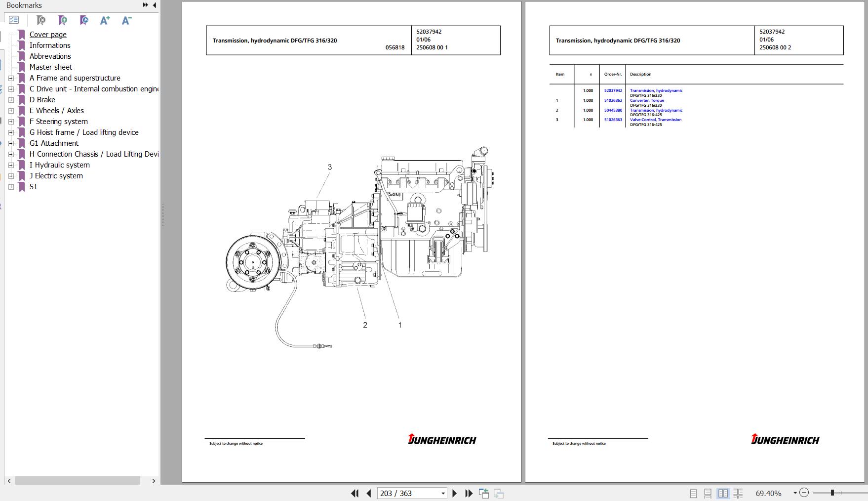Expand the 'A Frame and superstructure' bookmark
Viewport: 868px width, 501px height.
click(11, 78)
